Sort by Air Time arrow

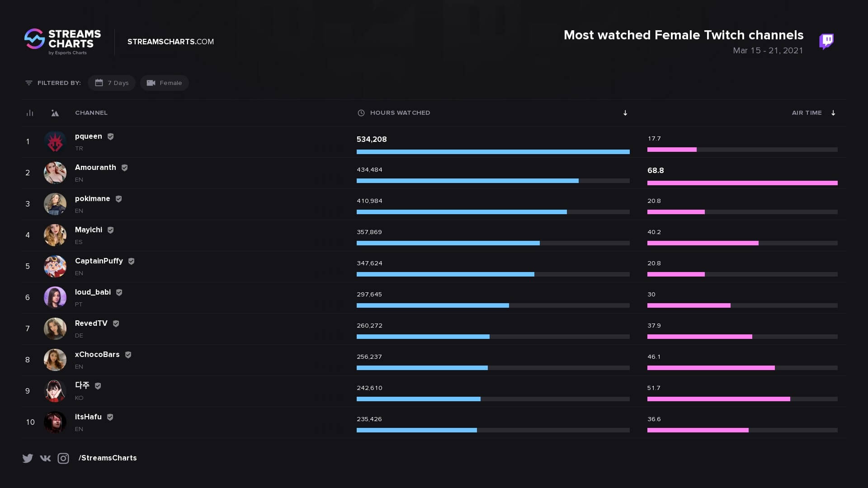833,113
